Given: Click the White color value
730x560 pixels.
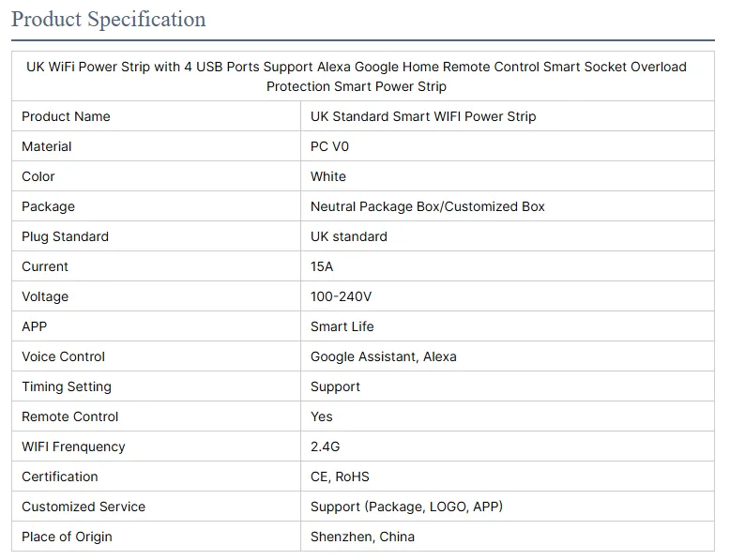Looking at the screenshot, I should [x=328, y=176].
